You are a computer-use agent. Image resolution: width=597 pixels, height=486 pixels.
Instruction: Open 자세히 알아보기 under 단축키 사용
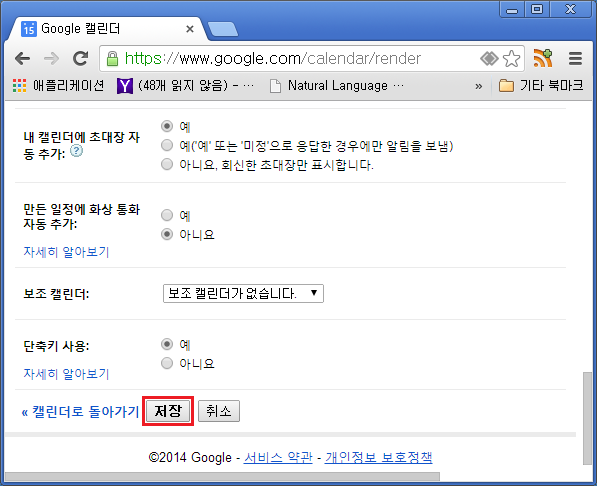pyautogui.click(x=66, y=374)
